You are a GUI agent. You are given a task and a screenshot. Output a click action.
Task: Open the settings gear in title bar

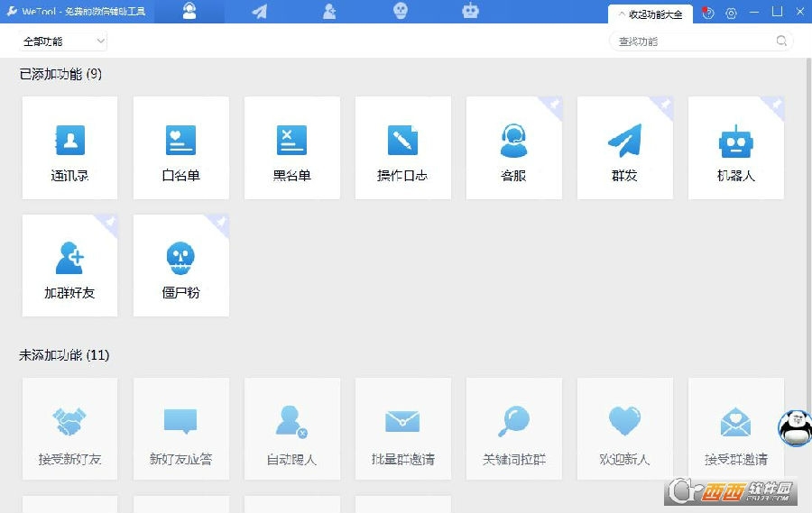(x=731, y=14)
